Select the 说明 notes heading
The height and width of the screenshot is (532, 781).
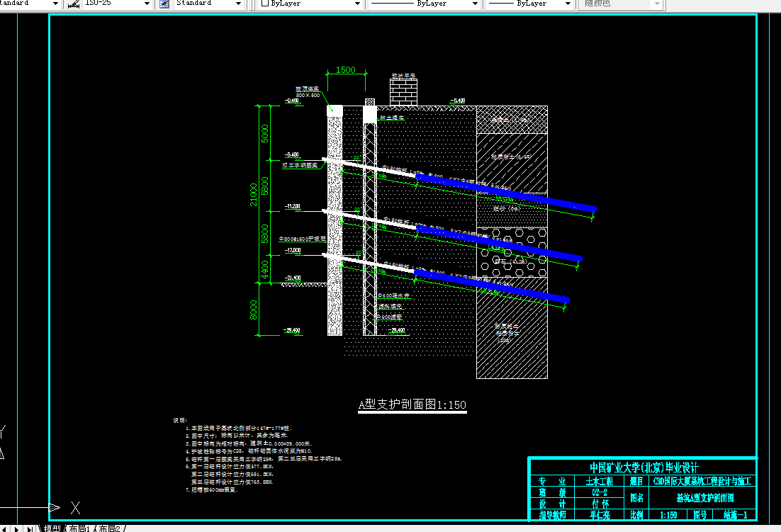[179, 421]
